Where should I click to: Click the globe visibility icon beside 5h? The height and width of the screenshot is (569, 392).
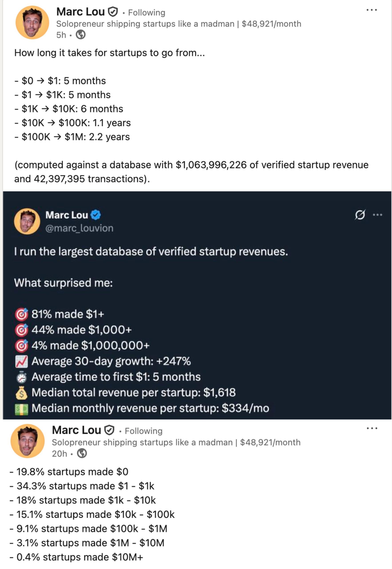(x=81, y=35)
